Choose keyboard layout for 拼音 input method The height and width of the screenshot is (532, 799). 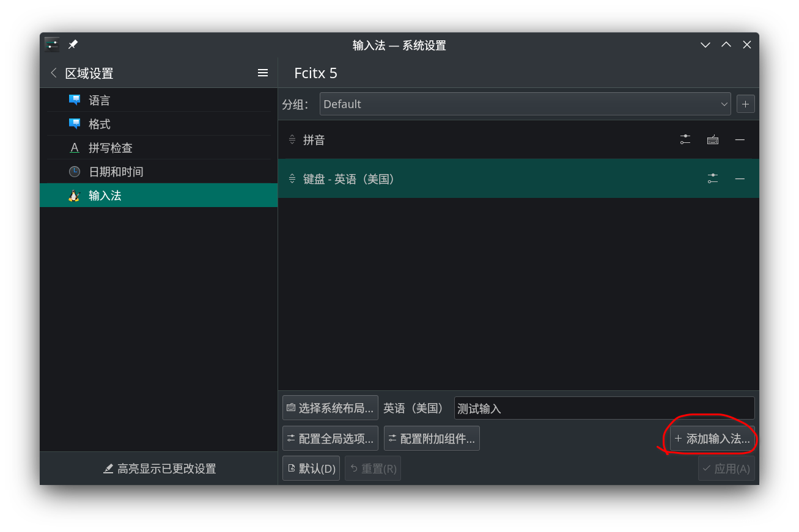[713, 140]
